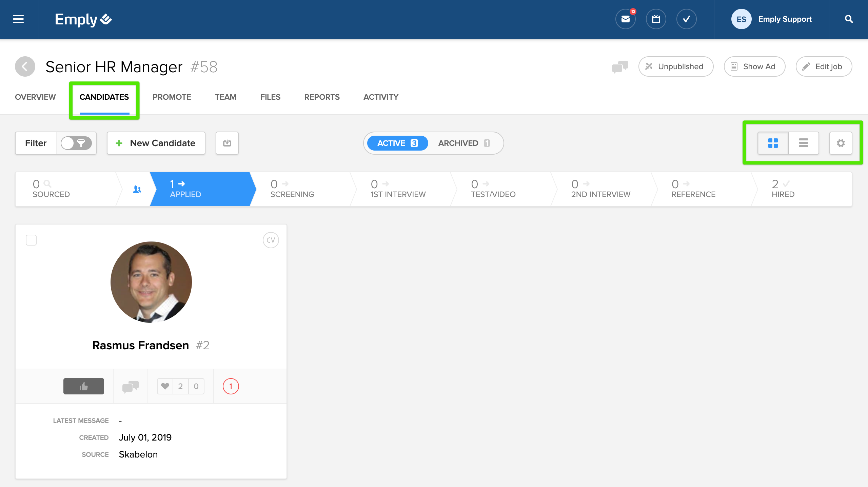Switch to grid card view
The height and width of the screenshot is (487, 868).
pos(773,143)
